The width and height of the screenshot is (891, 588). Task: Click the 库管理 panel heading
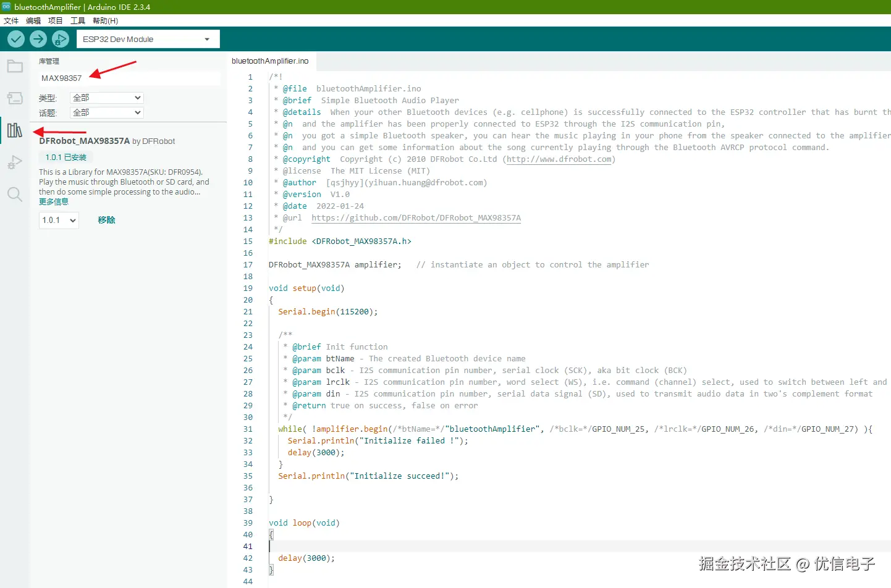(x=49, y=61)
